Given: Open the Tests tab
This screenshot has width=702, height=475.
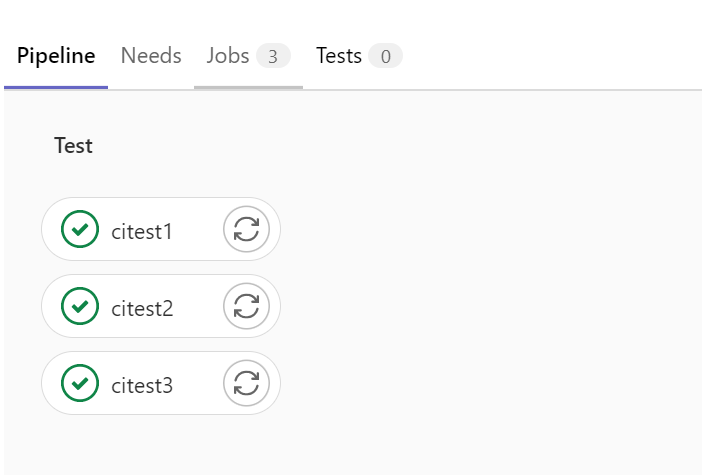Looking at the screenshot, I should 339,56.
